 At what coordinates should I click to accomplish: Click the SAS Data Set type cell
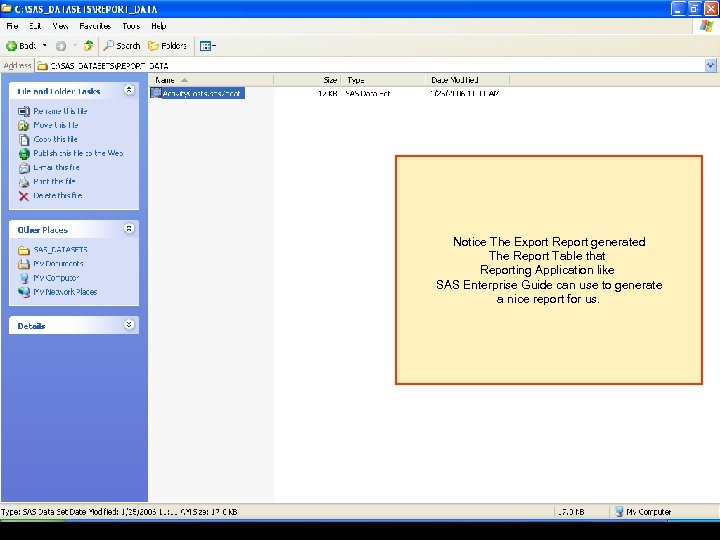click(x=367, y=94)
